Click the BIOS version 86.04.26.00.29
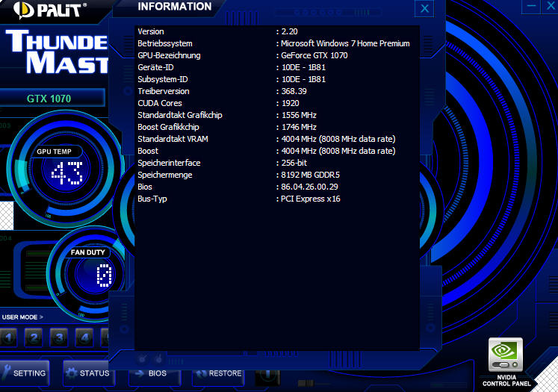The height and width of the screenshot is (392, 558). tap(309, 187)
